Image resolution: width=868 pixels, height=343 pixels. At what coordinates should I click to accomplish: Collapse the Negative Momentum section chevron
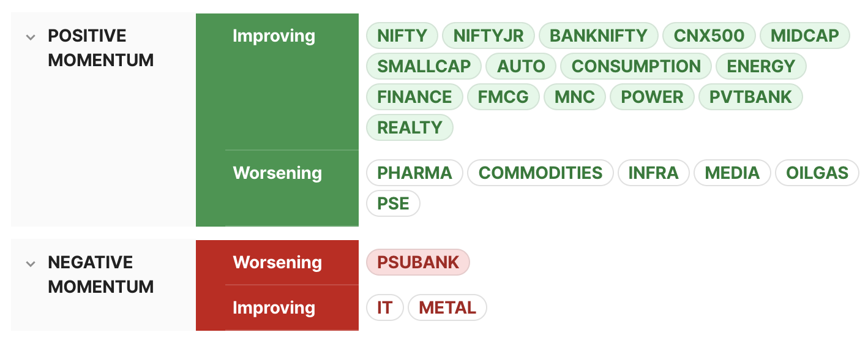pyautogui.click(x=31, y=264)
